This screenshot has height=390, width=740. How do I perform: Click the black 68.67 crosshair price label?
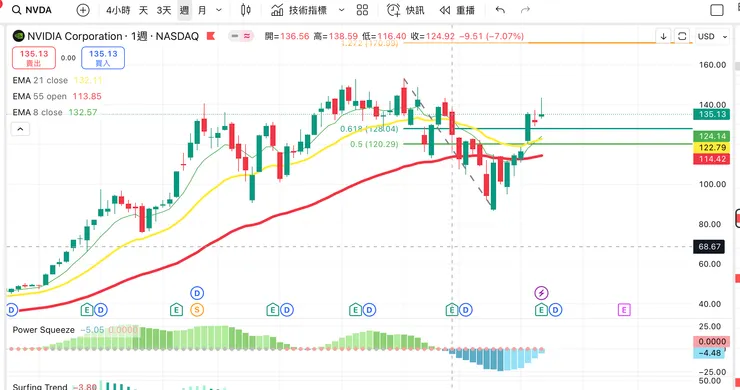[709, 246]
